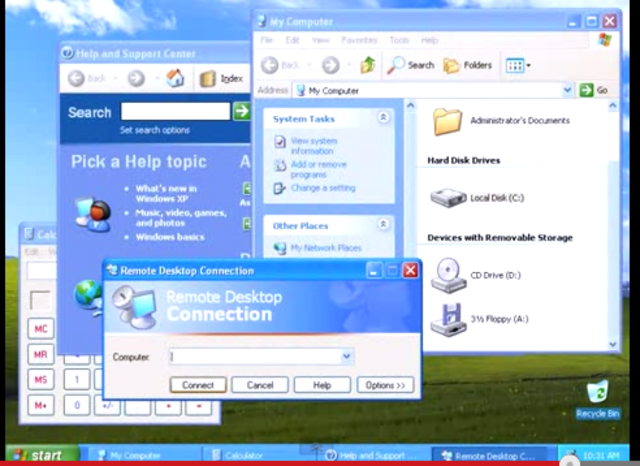The height and width of the screenshot is (466, 640).
Task: Open What's new in Windows XP topic
Action: (166, 194)
